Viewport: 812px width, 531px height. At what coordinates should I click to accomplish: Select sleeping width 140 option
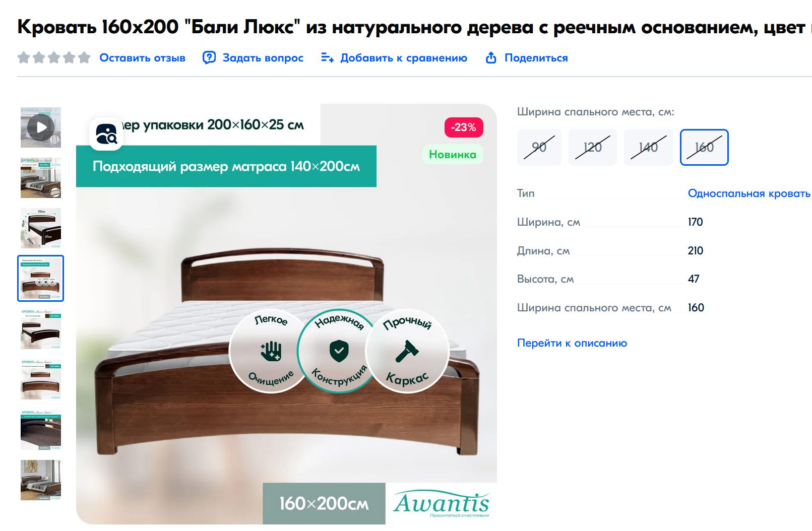pos(649,147)
